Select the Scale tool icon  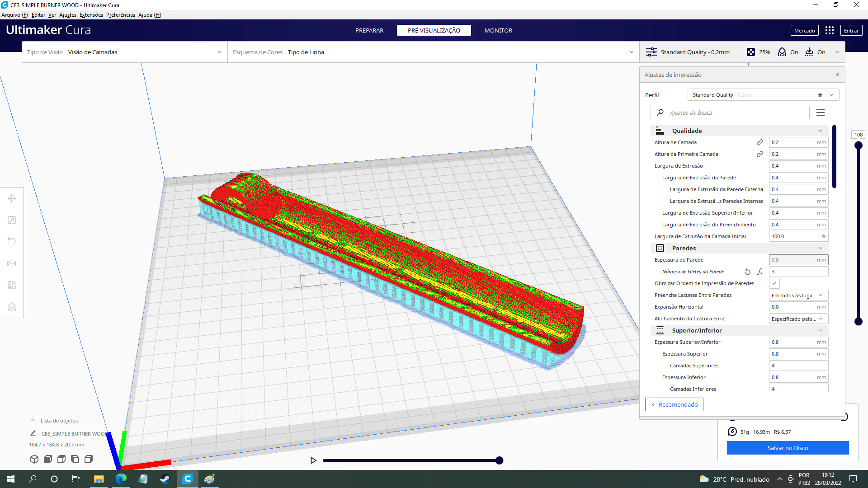pyautogui.click(x=12, y=220)
